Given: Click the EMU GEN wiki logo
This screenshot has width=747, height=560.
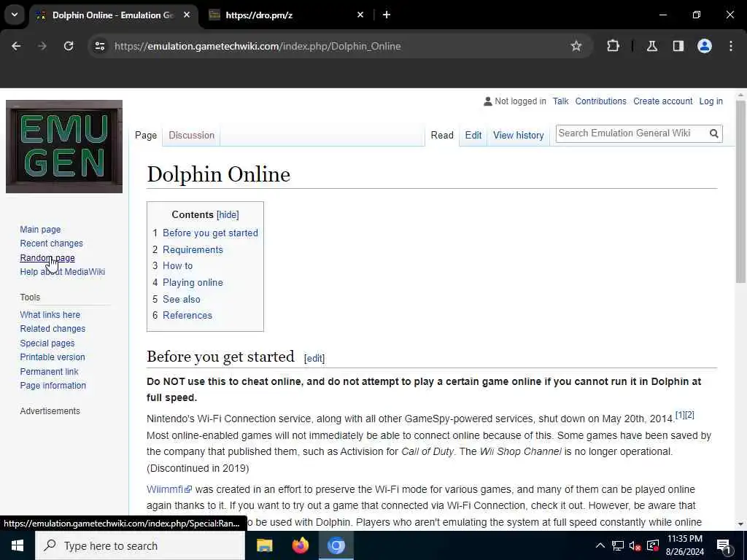Looking at the screenshot, I should click(64, 147).
